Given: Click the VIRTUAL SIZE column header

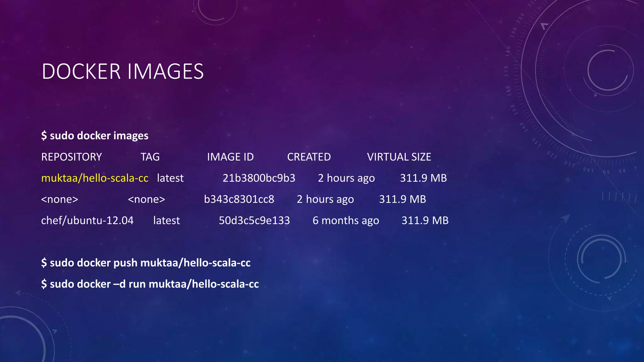Looking at the screenshot, I should click(x=399, y=157).
